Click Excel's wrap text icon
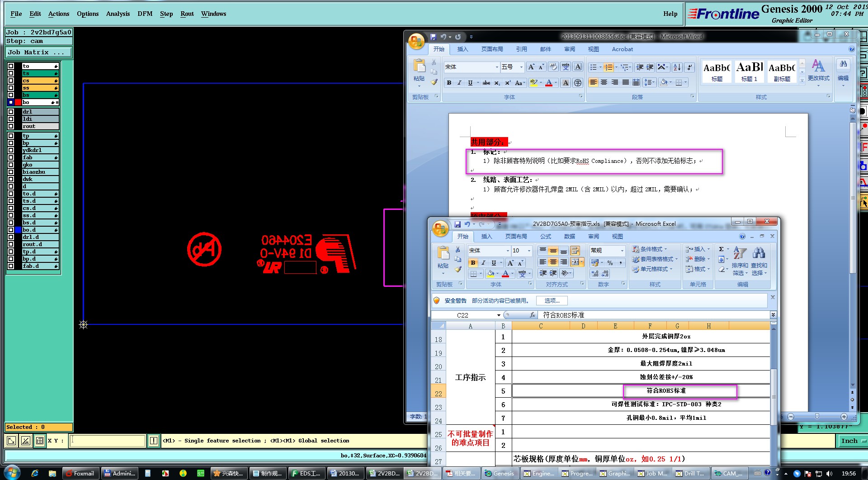The height and width of the screenshot is (480, 868). click(x=575, y=251)
